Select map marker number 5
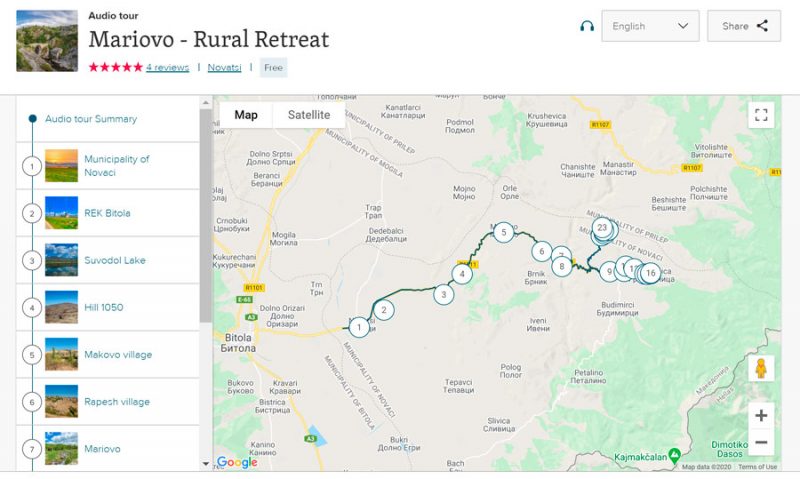This screenshot has width=800, height=479. tap(504, 233)
